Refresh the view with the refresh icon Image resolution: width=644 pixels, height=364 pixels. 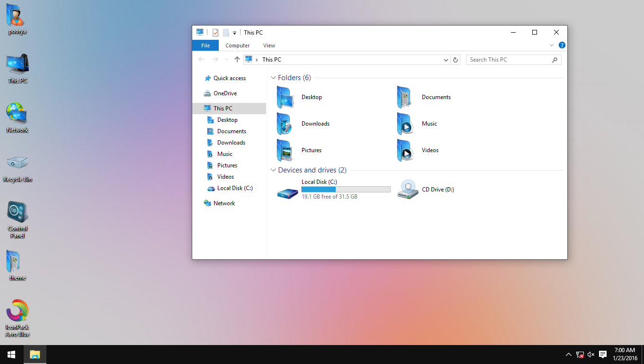tap(455, 59)
